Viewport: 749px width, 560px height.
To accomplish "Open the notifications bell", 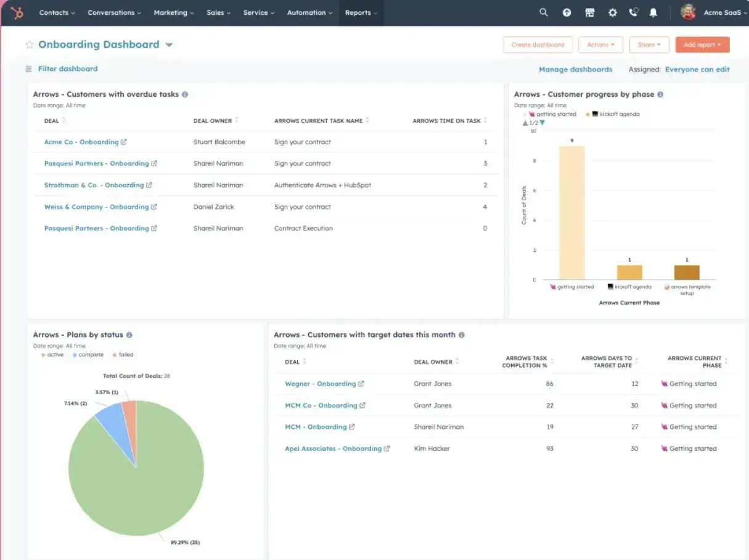I will coord(653,12).
